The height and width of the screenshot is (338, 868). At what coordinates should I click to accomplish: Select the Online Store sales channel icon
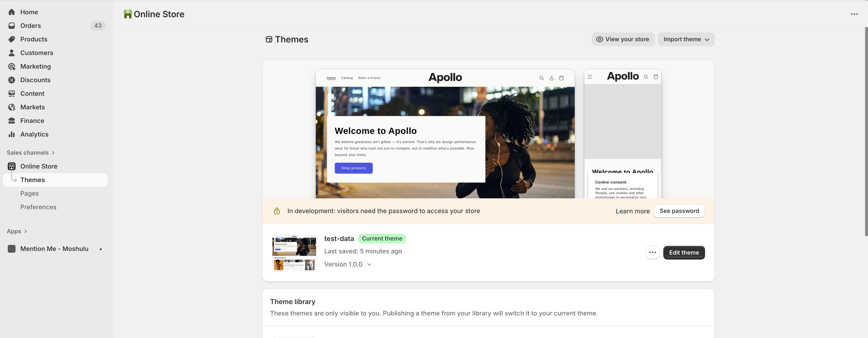pyautogui.click(x=11, y=166)
